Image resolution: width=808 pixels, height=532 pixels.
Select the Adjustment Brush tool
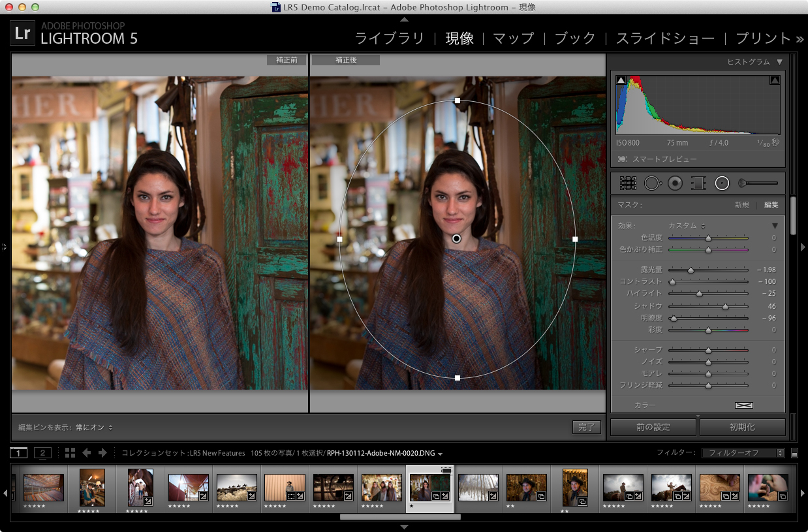click(758, 183)
